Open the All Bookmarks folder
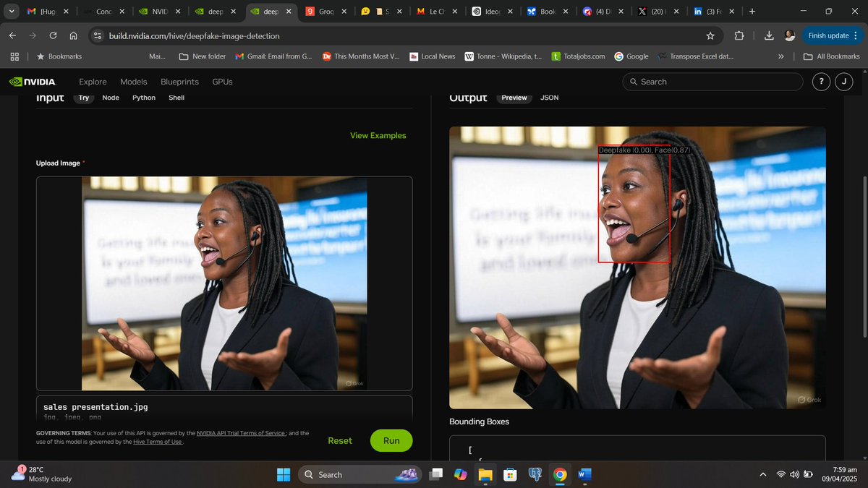The image size is (868, 488). click(x=831, y=56)
